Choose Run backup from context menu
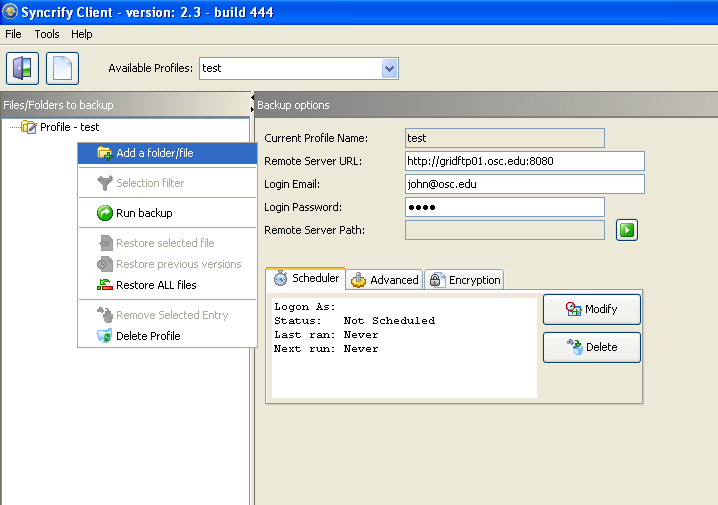The height and width of the screenshot is (505, 718). [167, 213]
